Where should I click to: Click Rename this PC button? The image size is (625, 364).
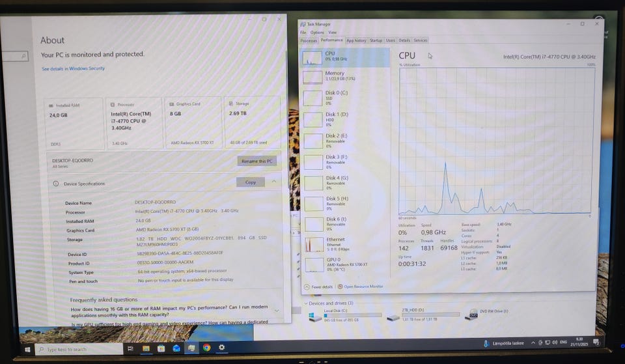(x=257, y=161)
